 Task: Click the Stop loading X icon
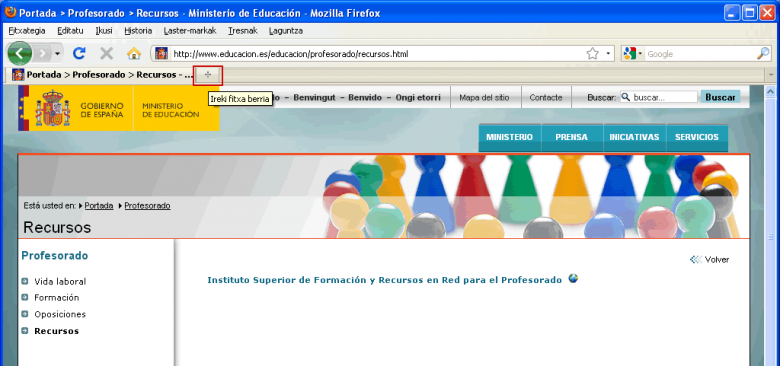(106, 53)
